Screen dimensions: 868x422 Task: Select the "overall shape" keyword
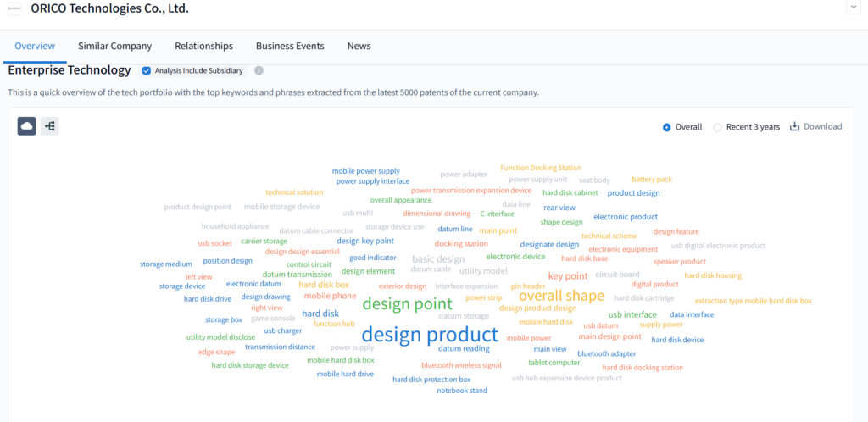pos(561,296)
